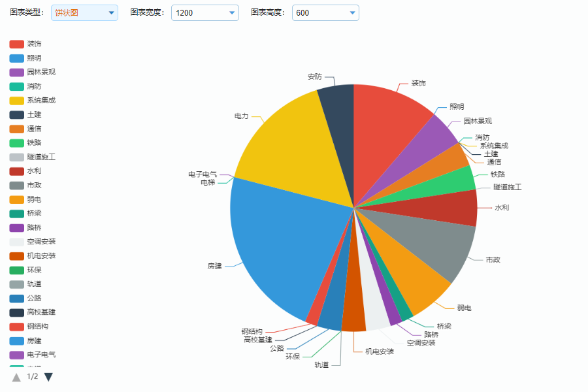Click the 环保 pie label
This screenshot has height=392, width=588.
point(293,357)
